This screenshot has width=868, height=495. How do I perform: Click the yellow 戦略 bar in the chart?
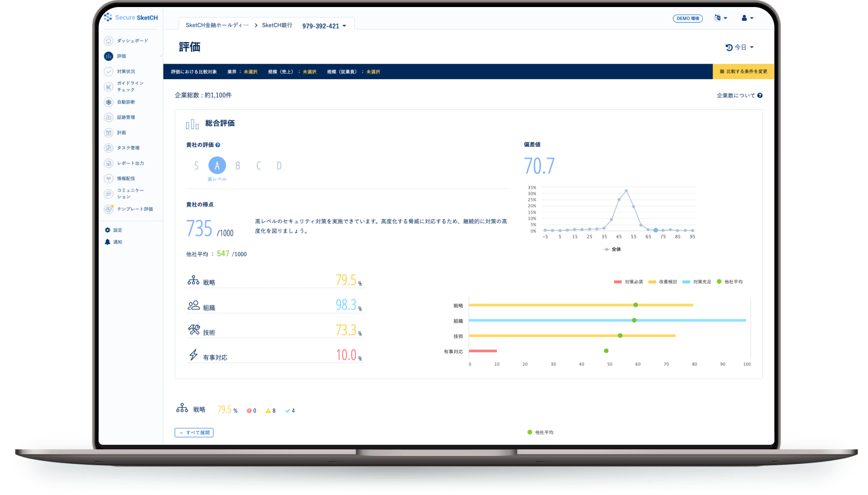point(581,305)
